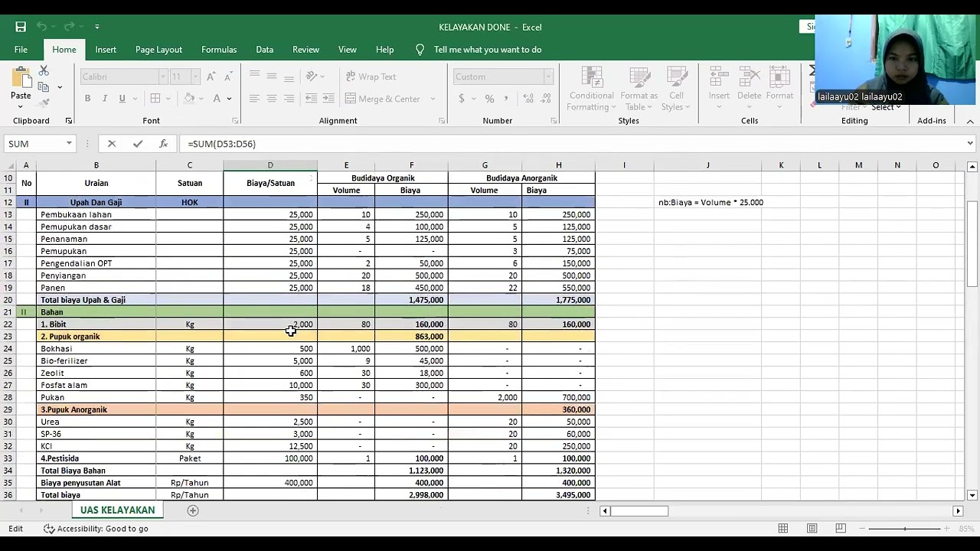Open the File menu tab
This screenshot has width=980, height=551.
click(x=21, y=50)
